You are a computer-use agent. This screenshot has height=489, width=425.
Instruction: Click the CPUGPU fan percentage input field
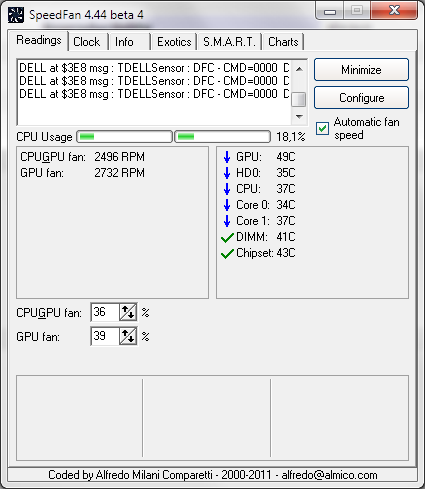point(105,312)
